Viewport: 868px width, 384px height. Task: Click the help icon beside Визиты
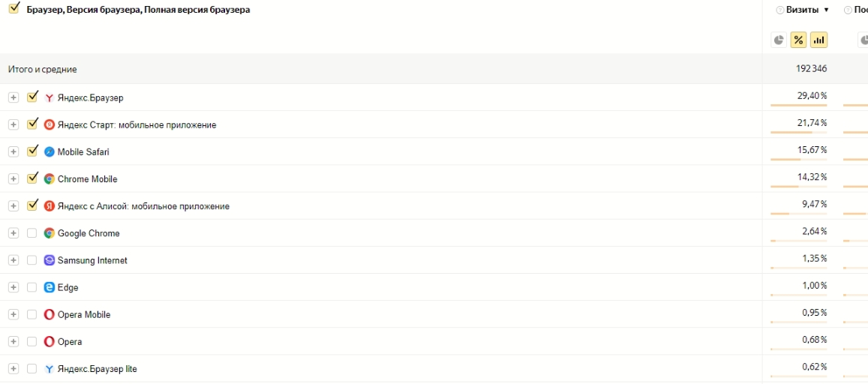click(x=780, y=10)
